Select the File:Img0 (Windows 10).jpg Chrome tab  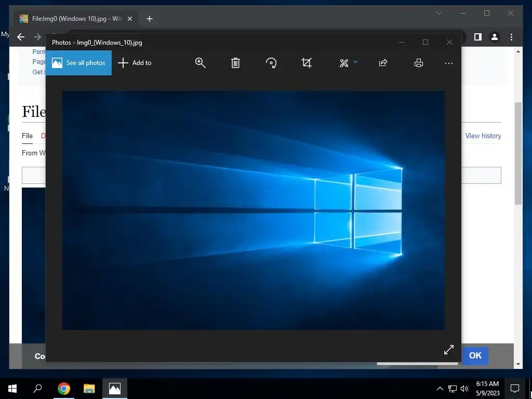coord(76,19)
